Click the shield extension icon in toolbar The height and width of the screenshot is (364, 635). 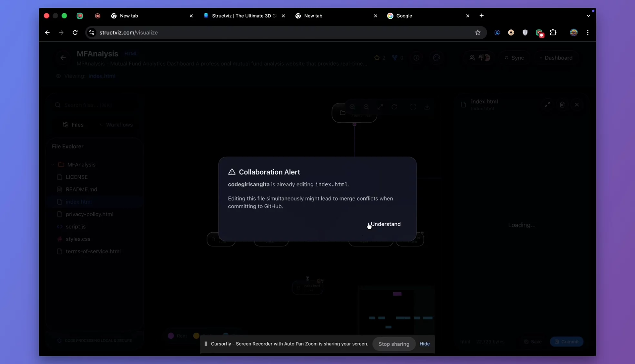(x=525, y=33)
